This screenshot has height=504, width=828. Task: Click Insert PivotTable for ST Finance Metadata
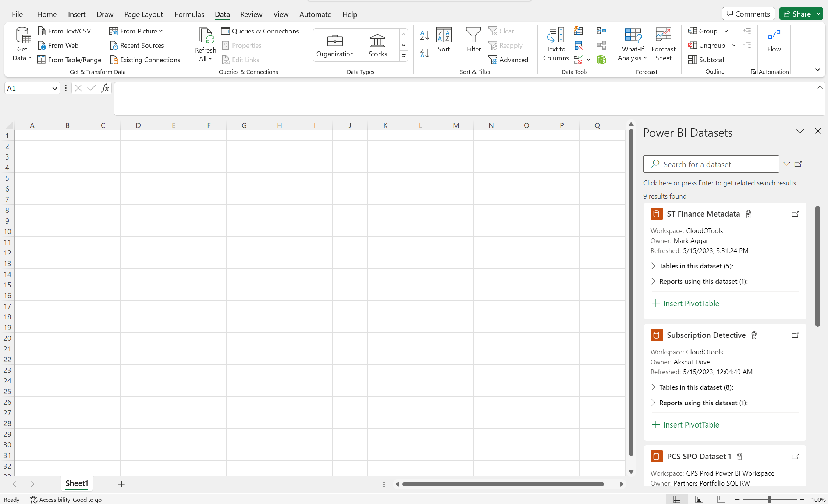coord(686,303)
